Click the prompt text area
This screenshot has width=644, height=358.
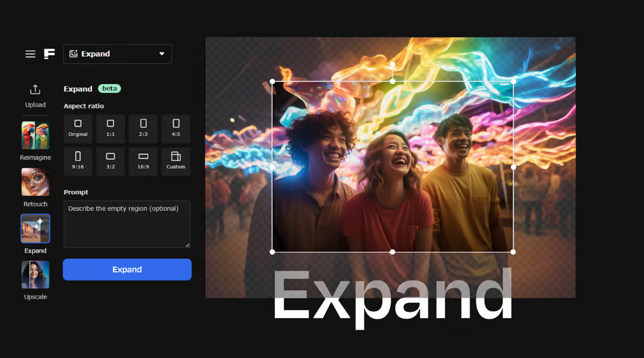click(x=127, y=224)
